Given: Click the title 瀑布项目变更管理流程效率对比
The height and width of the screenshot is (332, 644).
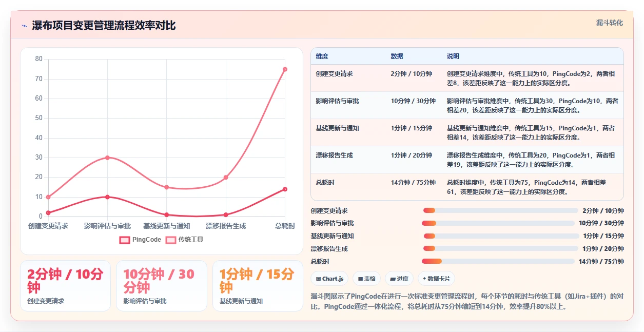Looking at the screenshot, I should click(104, 26).
